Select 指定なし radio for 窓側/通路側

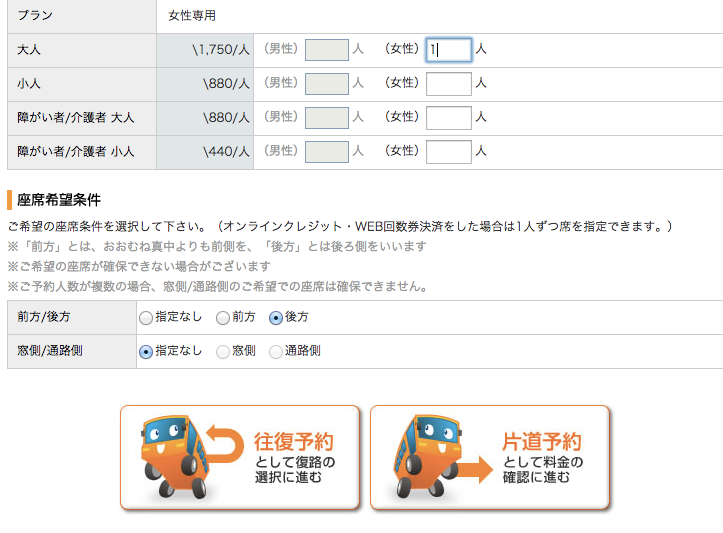(x=146, y=352)
